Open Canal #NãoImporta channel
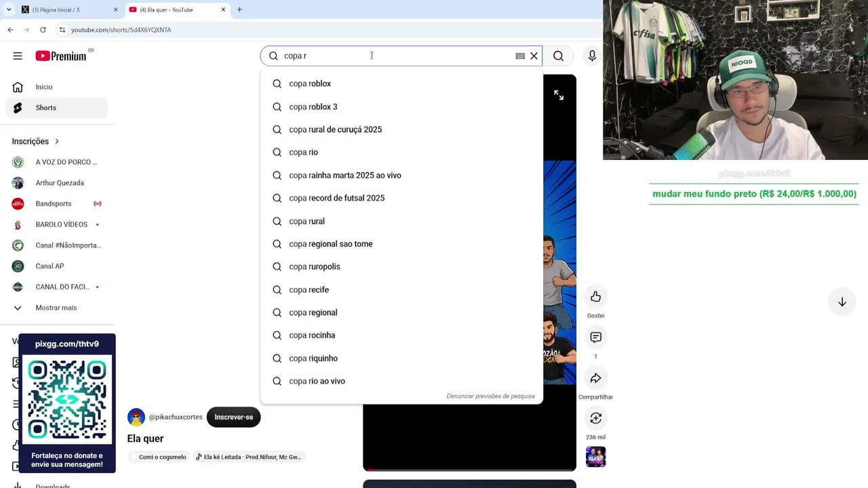 point(57,245)
